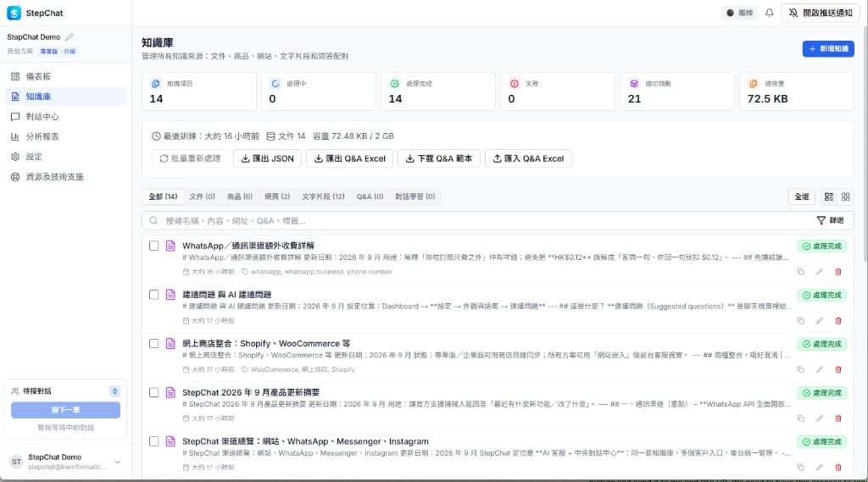Delete the WhatsApp 通訊渠道額外收費詳解 item
This screenshot has height=482, width=868.
[x=838, y=272]
